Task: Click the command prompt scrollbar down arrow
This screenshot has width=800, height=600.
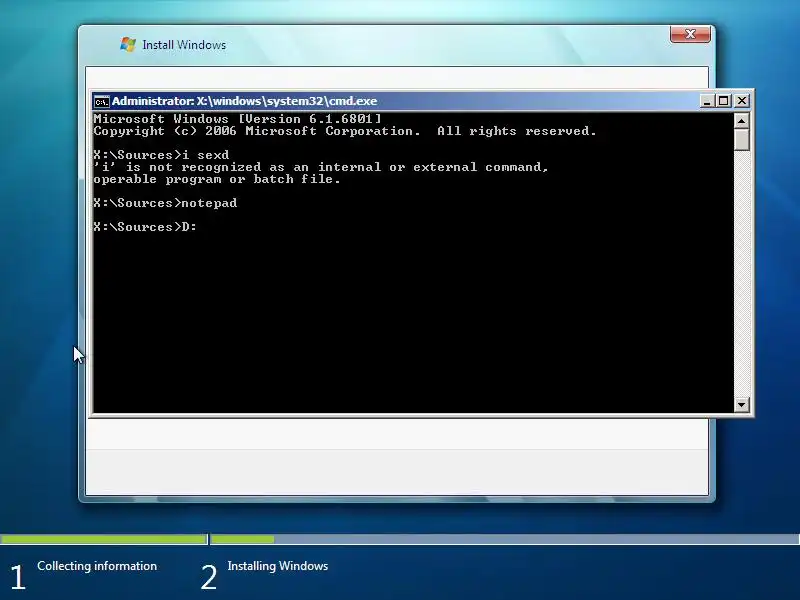Action: [741, 405]
